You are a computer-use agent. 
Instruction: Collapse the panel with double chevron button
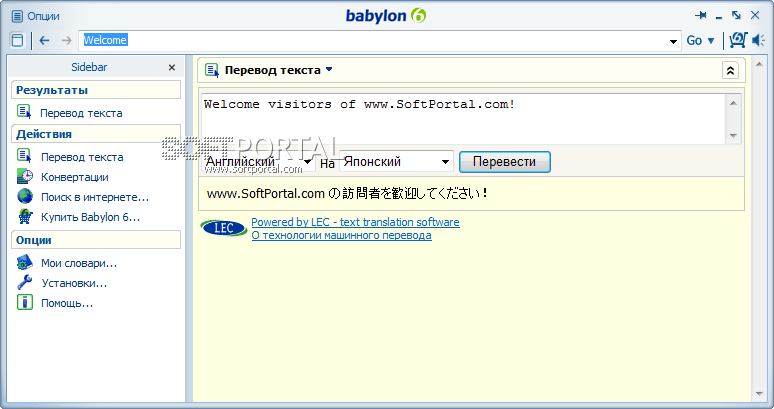click(x=730, y=71)
